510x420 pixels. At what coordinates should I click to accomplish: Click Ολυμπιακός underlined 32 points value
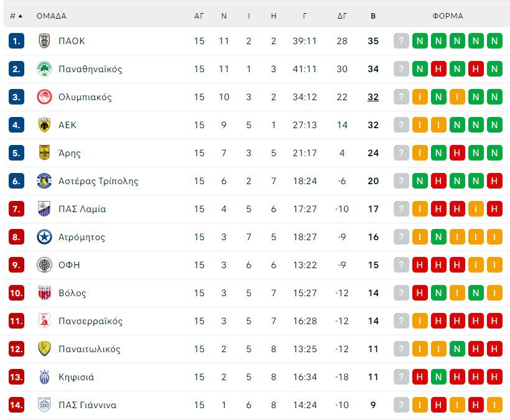point(373,97)
